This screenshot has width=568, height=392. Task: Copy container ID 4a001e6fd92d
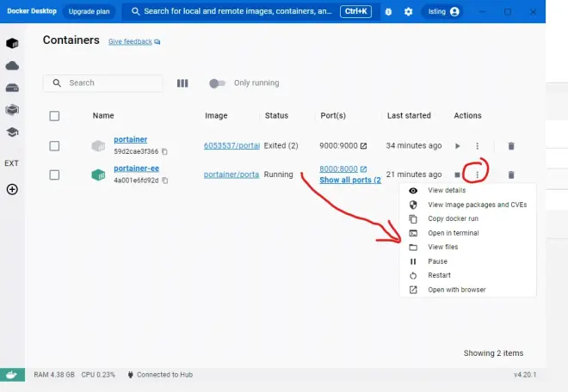click(x=165, y=181)
